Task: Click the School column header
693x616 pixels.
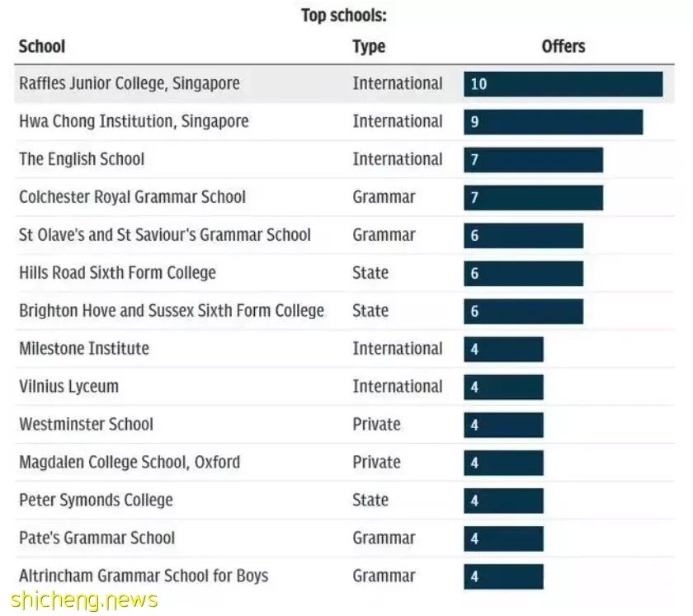Action: (x=42, y=46)
